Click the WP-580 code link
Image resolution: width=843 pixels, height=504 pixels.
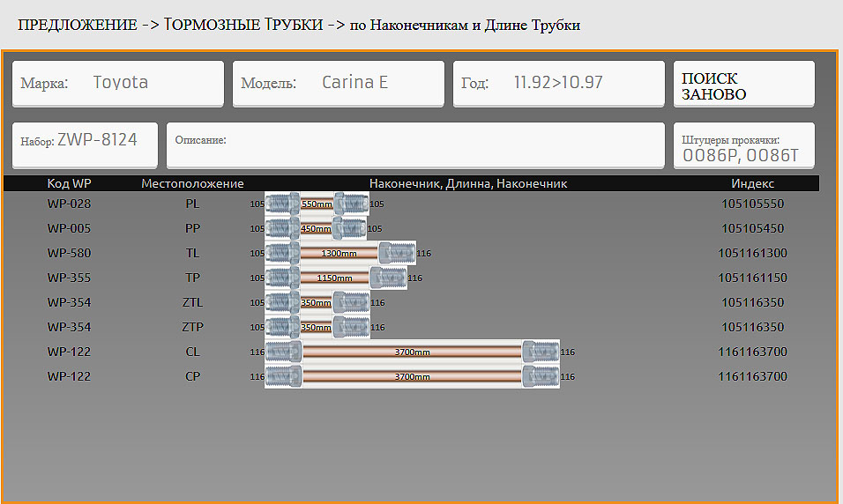(x=70, y=254)
